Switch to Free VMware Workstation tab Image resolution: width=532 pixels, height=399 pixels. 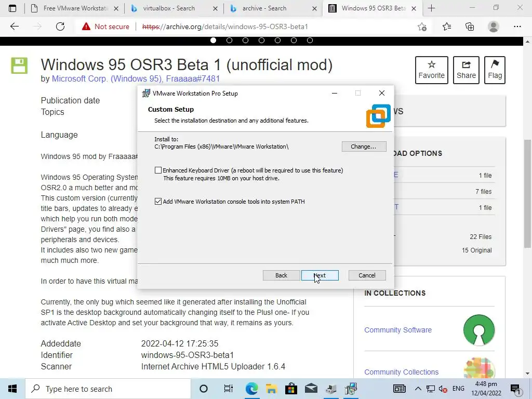pyautogui.click(x=75, y=8)
